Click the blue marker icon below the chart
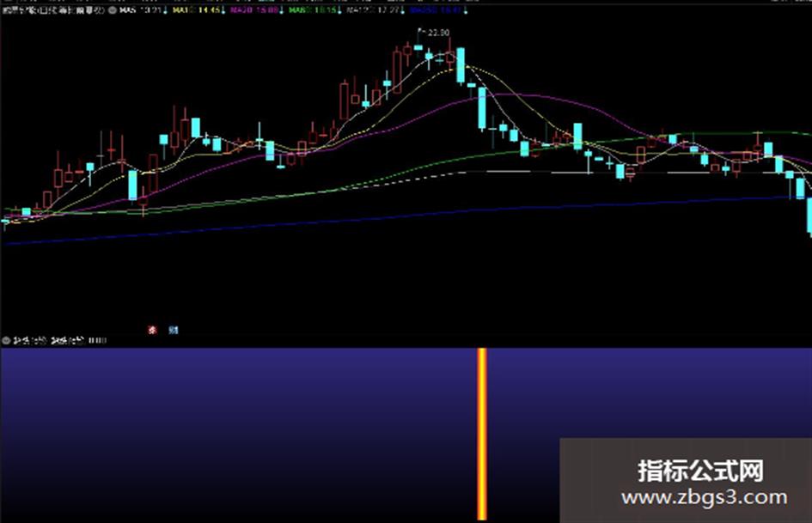 (x=174, y=330)
